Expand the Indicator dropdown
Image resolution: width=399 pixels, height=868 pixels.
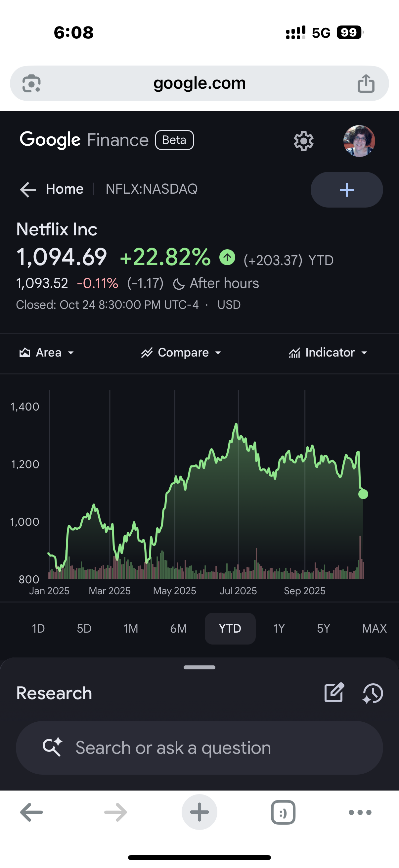328,353
